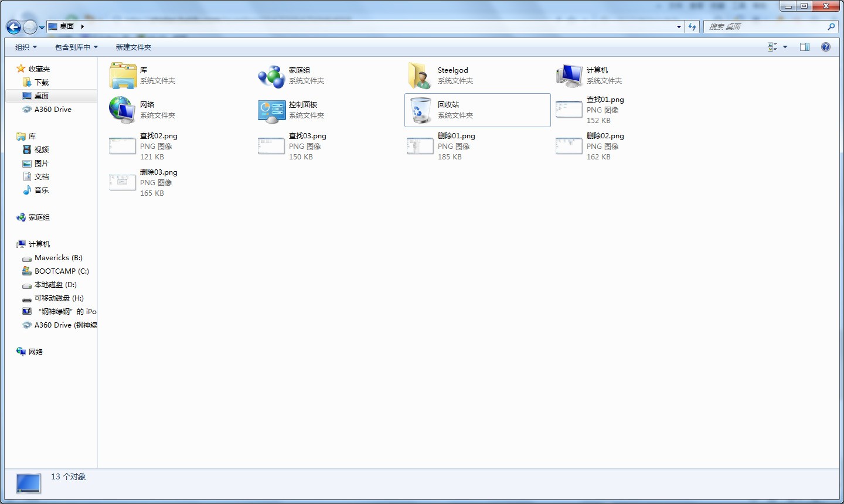This screenshot has width=844, height=504.
Task: Expand address bar history dropdown
Action: (x=679, y=27)
